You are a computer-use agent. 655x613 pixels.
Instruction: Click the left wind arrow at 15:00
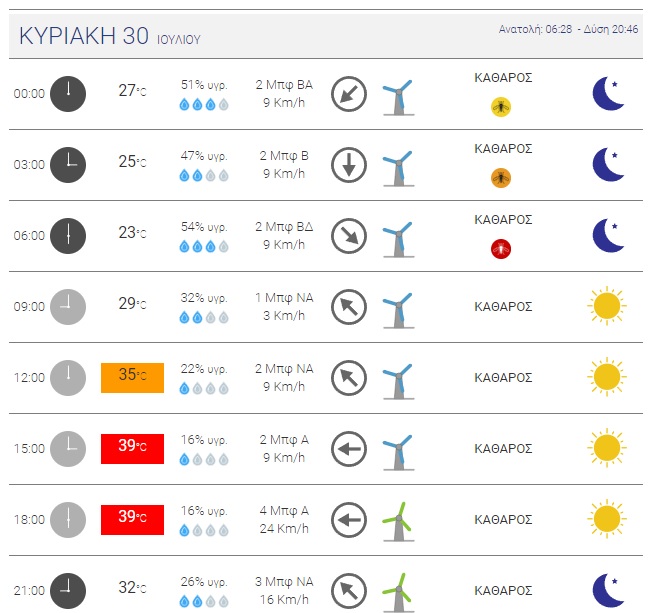pyautogui.click(x=349, y=449)
